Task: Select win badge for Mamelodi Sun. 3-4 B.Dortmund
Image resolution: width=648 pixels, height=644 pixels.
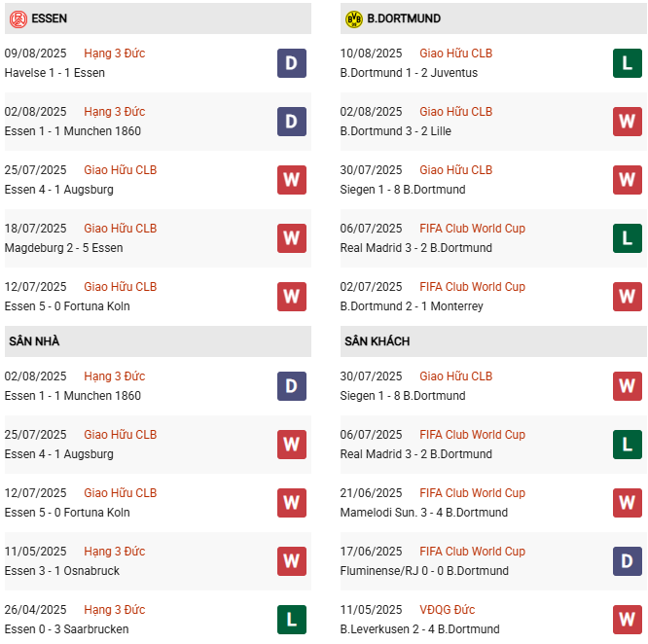Action: (x=627, y=503)
